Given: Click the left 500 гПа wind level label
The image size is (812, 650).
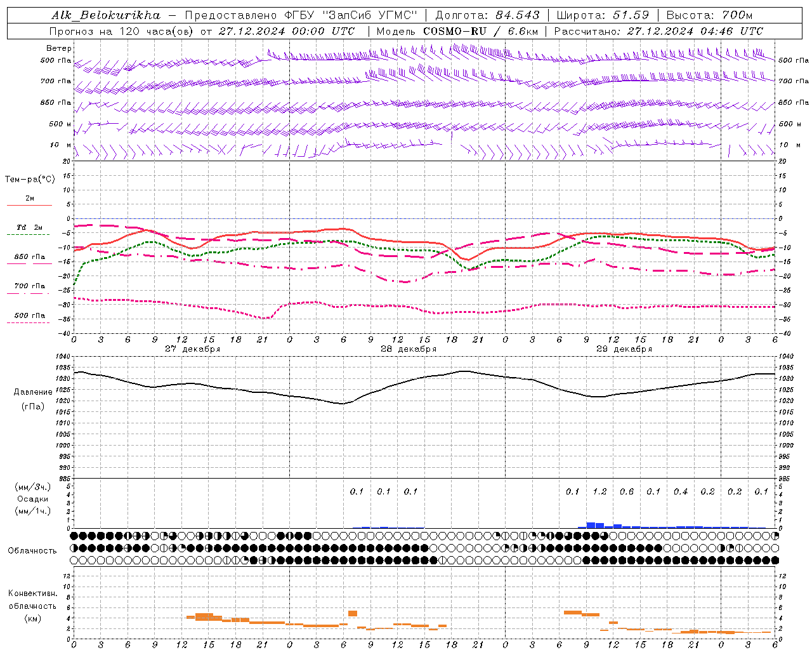Looking at the screenshot, I should 56,60.
